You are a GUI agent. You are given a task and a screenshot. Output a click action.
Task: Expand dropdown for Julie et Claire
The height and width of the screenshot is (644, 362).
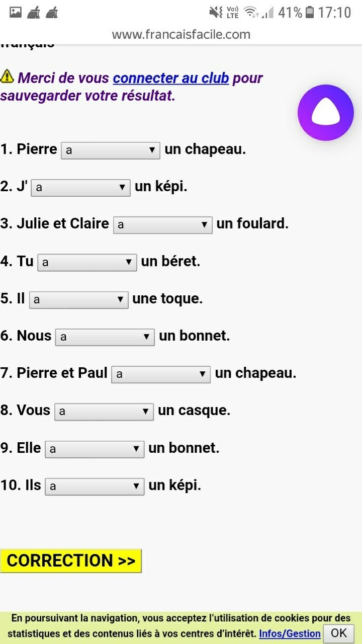point(163,225)
